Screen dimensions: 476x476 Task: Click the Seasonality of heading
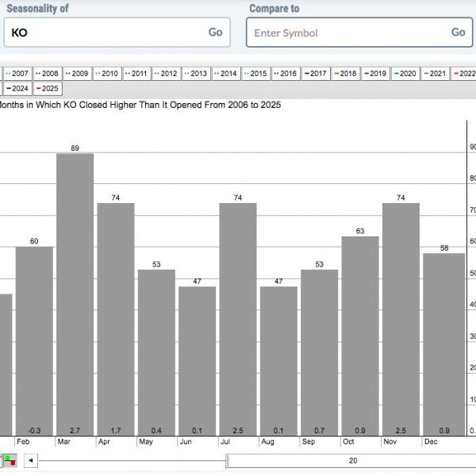tap(37, 9)
